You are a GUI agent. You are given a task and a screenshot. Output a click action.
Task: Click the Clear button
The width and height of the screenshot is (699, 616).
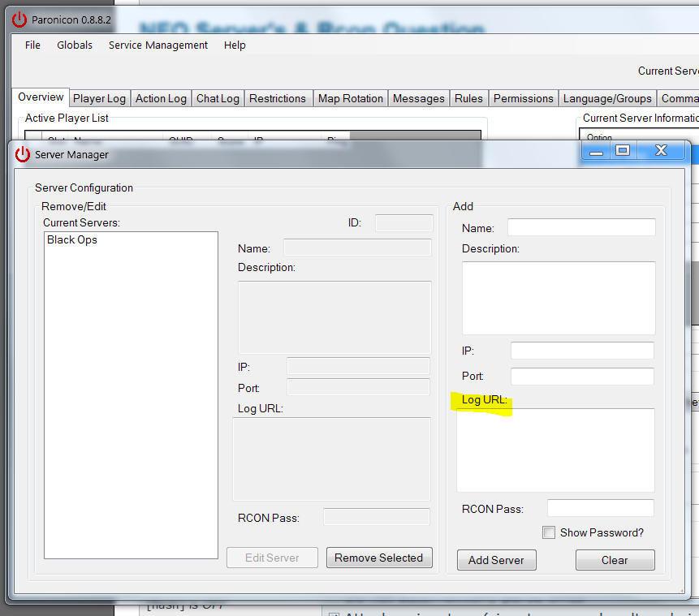point(615,560)
